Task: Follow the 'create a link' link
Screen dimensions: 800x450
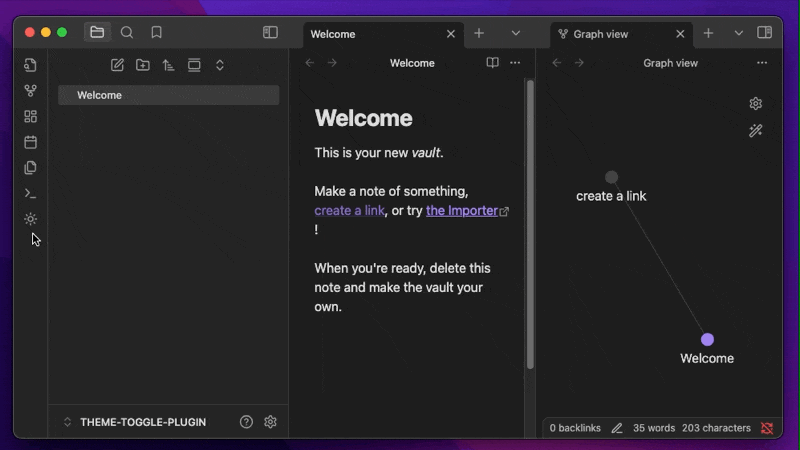Action: click(349, 211)
